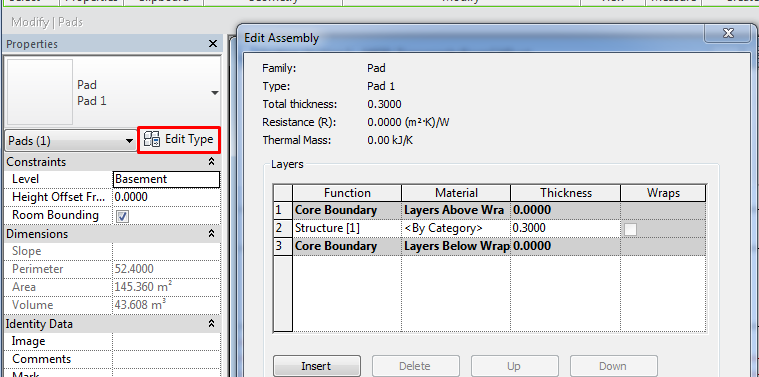This screenshot has height=377, width=759.
Task: Click the Function column header
Action: click(347, 193)
